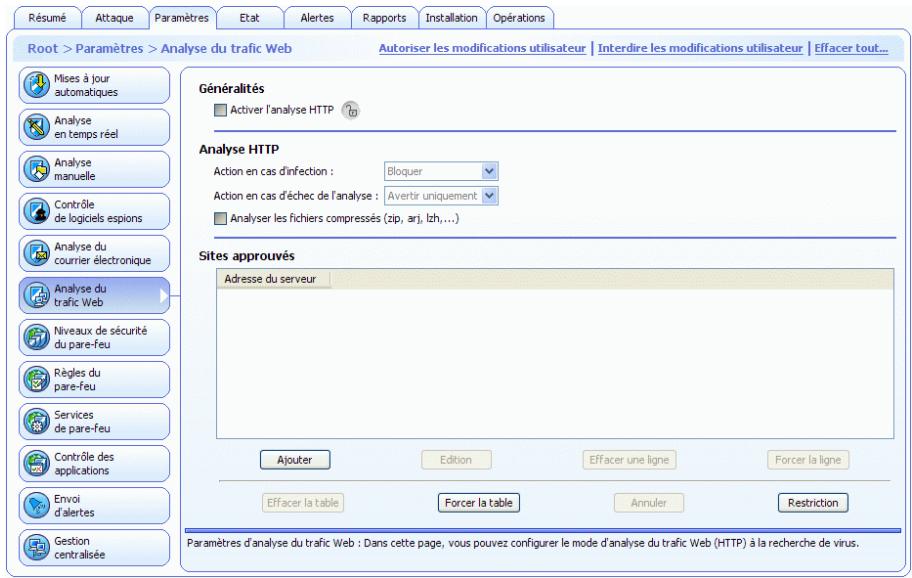Switch to the Rapports tab
Image resolution: width=912 pixels, height=578 pixels.
click(384, 18)
